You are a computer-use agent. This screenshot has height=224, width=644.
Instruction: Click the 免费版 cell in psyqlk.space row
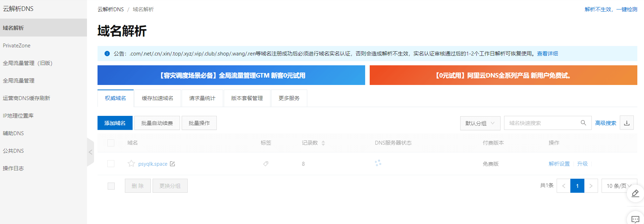click(x=491, y=164)
